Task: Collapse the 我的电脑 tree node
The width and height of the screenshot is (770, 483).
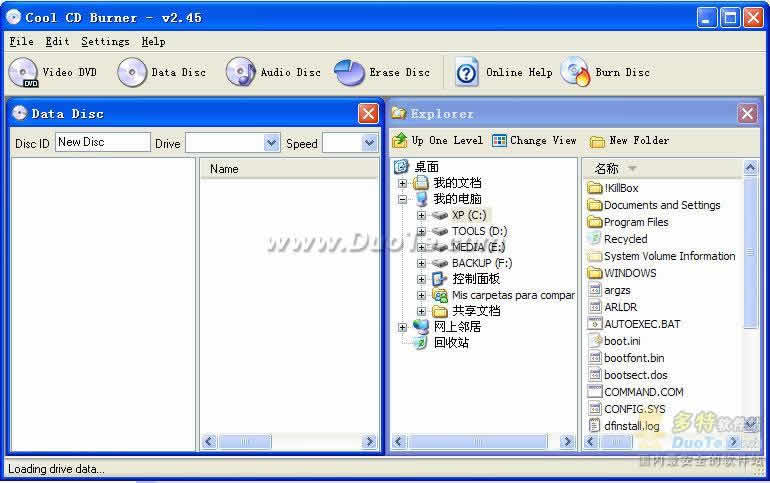Action: (x=402, y=199)
